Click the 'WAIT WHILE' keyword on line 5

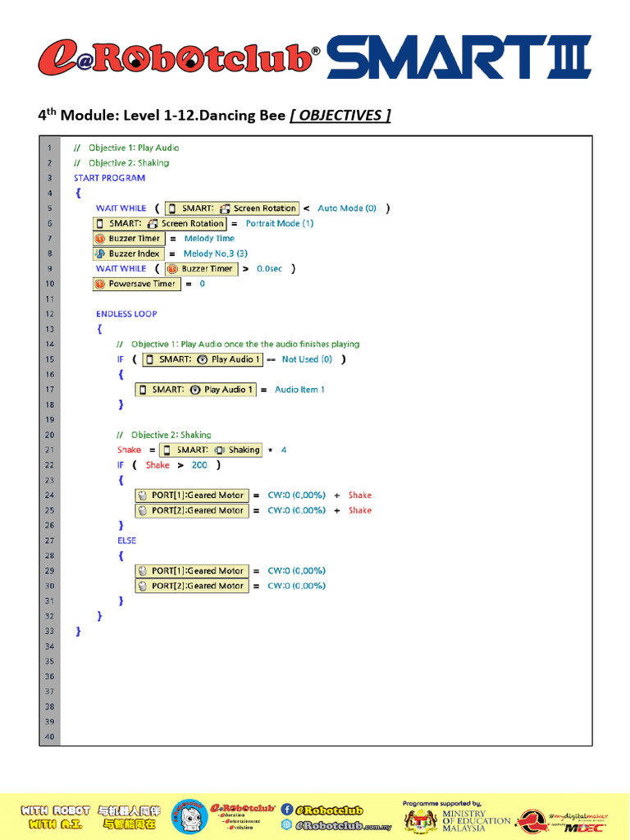(x=121, y=208)
